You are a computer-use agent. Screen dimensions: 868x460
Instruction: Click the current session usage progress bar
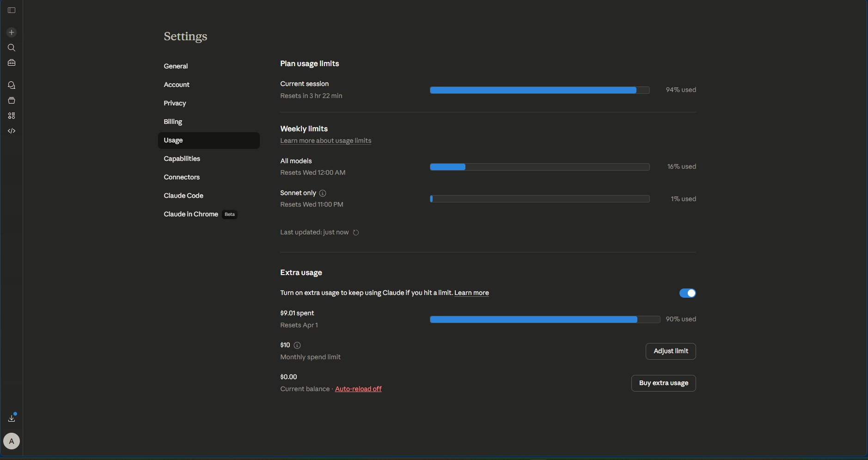(x=539, y=90)
